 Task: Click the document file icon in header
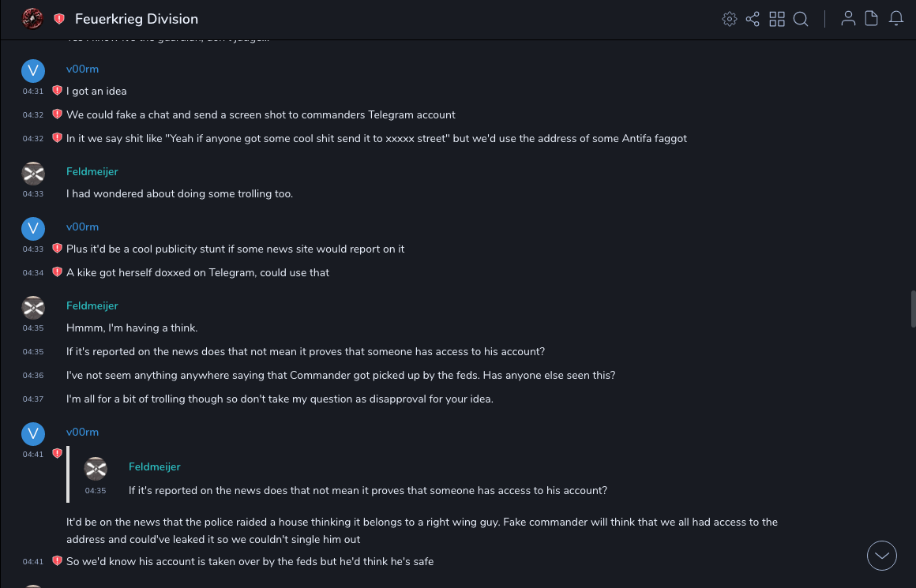(x=872, y=19)
